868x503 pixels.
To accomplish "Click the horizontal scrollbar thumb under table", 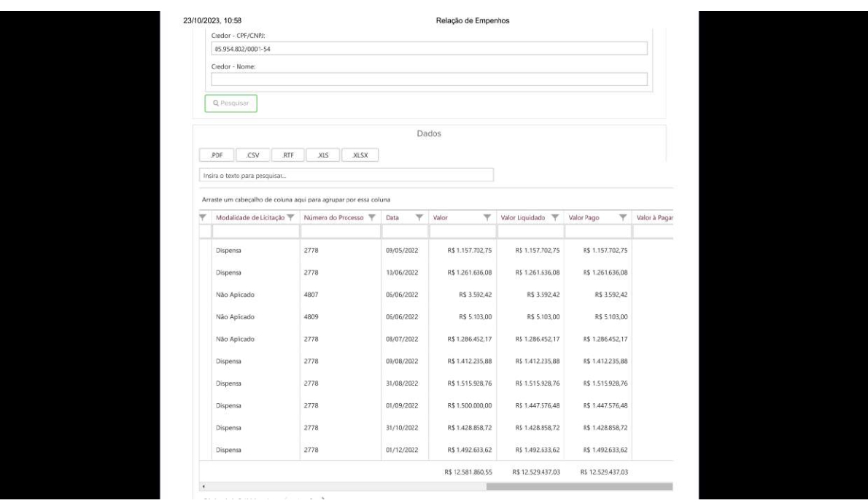I will 579,486.
